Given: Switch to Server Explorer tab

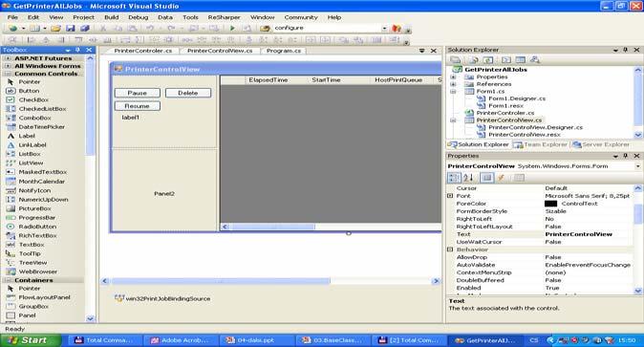Looking at the screenshot, I should pos(601,144).
